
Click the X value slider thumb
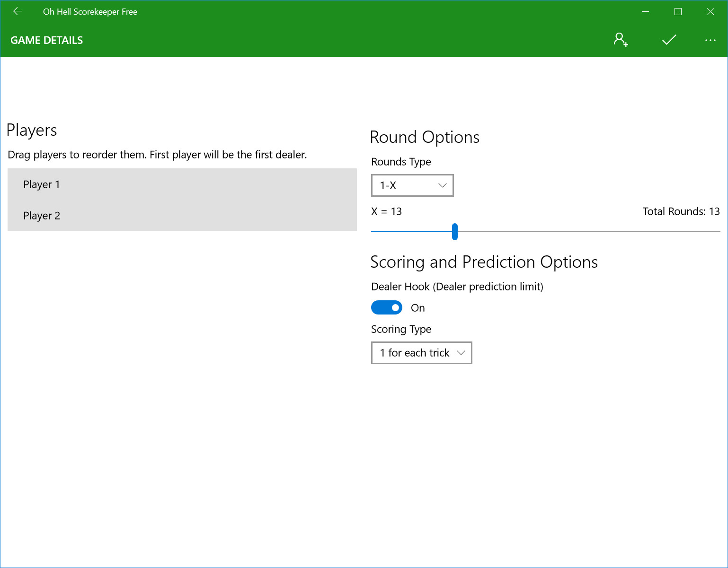(455, 231)
